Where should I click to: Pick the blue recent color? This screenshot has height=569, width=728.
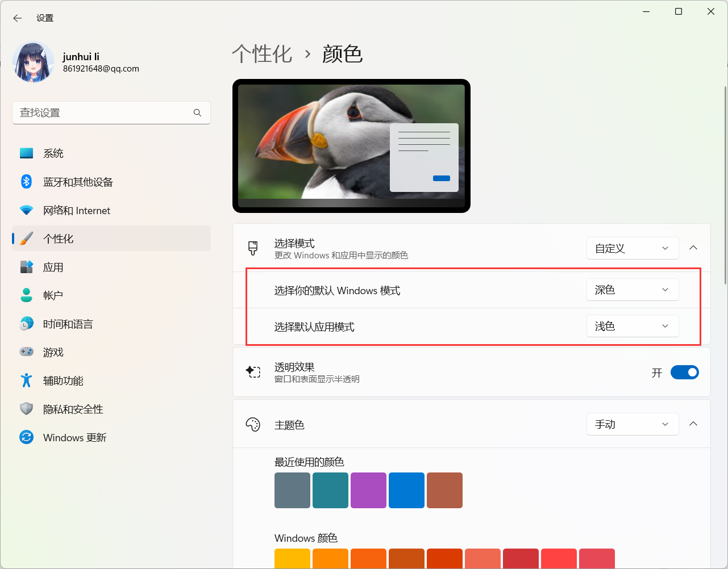(406, 490)
